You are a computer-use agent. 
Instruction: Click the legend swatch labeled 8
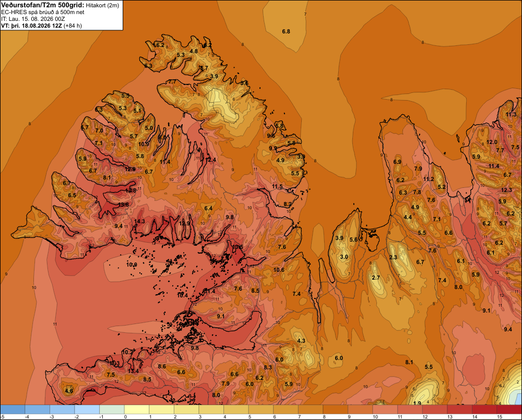point(335,410)
